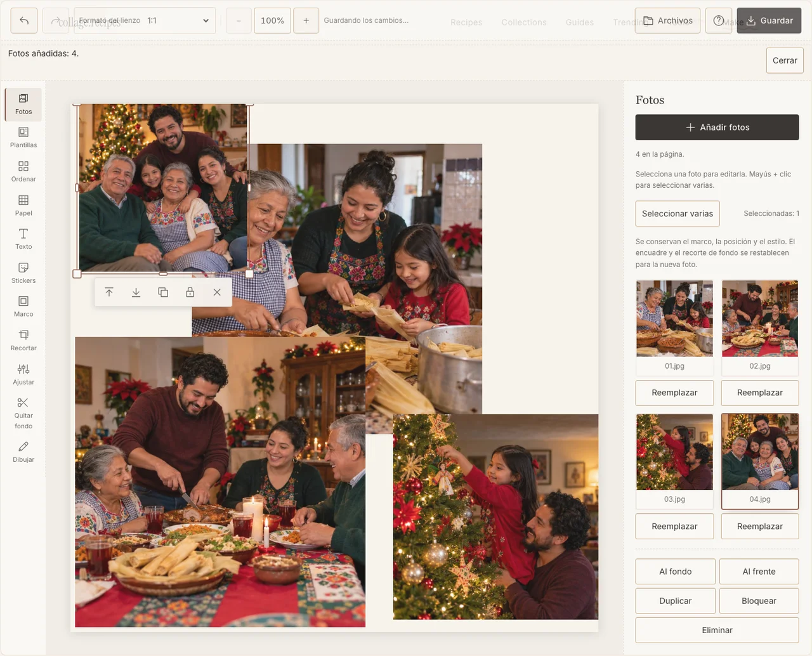The height and width of the screenshot is (656, 812).
Task: Click Reemplazar under 02.jpg
Action: [760, 393]
